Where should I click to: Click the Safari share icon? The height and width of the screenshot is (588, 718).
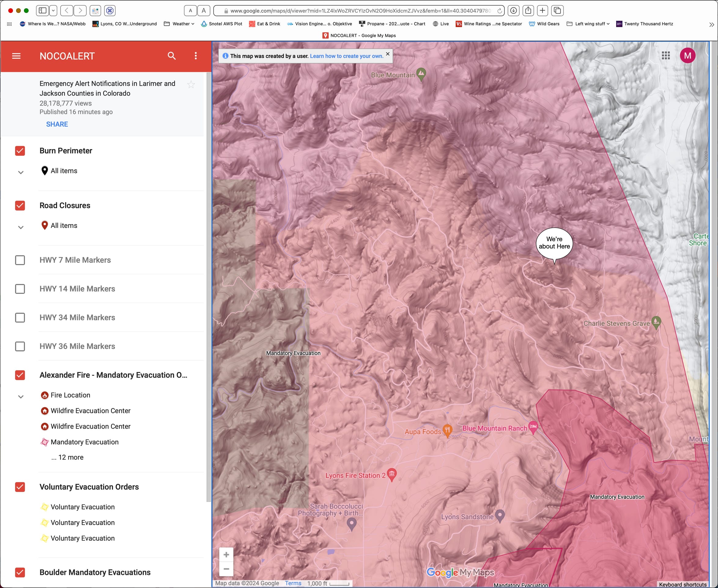click(x=528, y=10)
